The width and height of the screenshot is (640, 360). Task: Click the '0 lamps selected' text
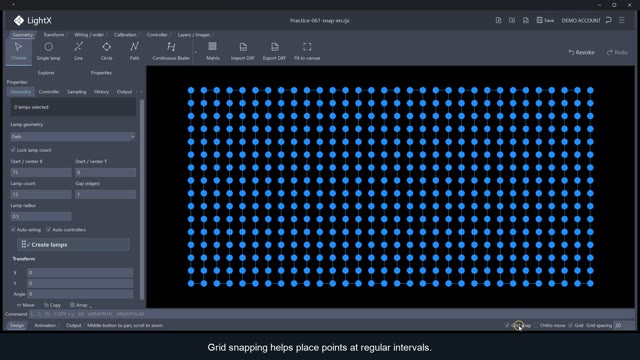tap(31, 107)
